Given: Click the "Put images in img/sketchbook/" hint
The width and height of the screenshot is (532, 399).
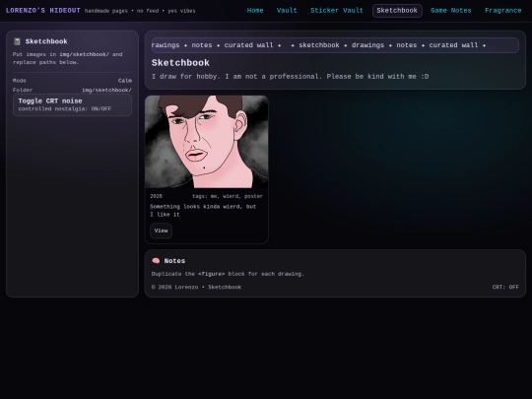Looking at the screenshot, I should 68,58.
